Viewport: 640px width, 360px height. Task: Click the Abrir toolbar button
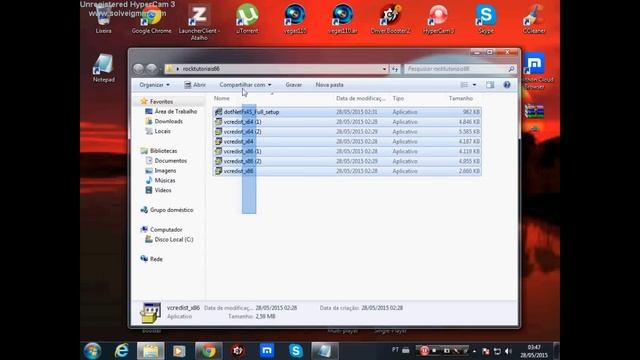(195, 85)
